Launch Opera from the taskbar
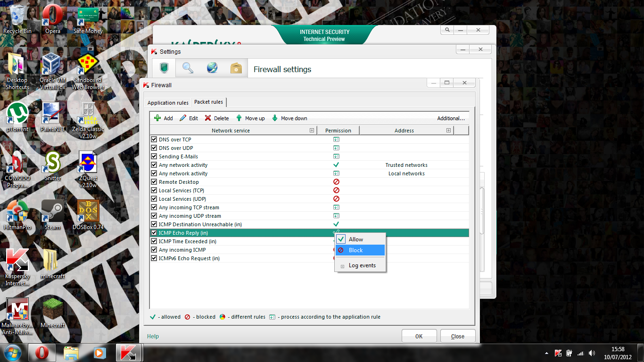Screen dimensions: 644x362 point(42,353)
